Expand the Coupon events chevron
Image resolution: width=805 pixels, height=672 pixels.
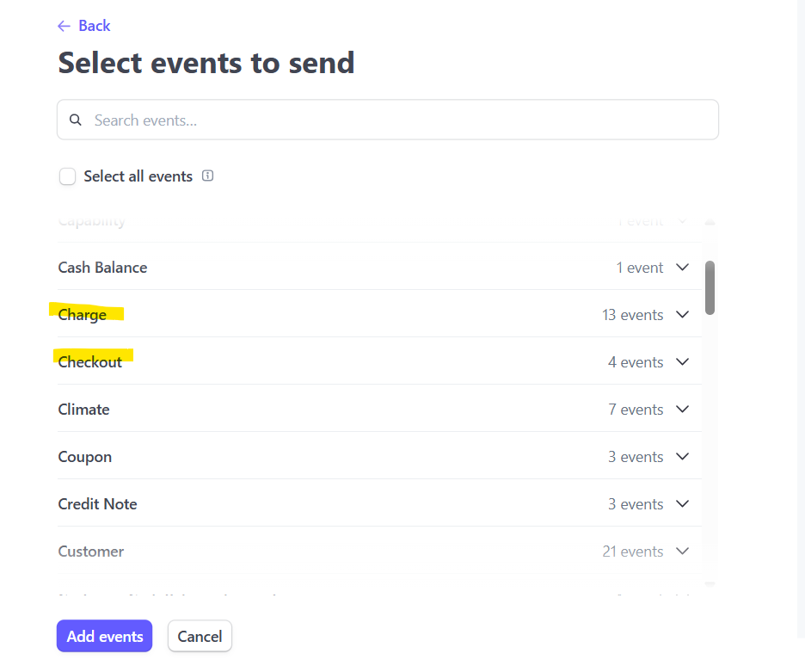coord(682,456)
